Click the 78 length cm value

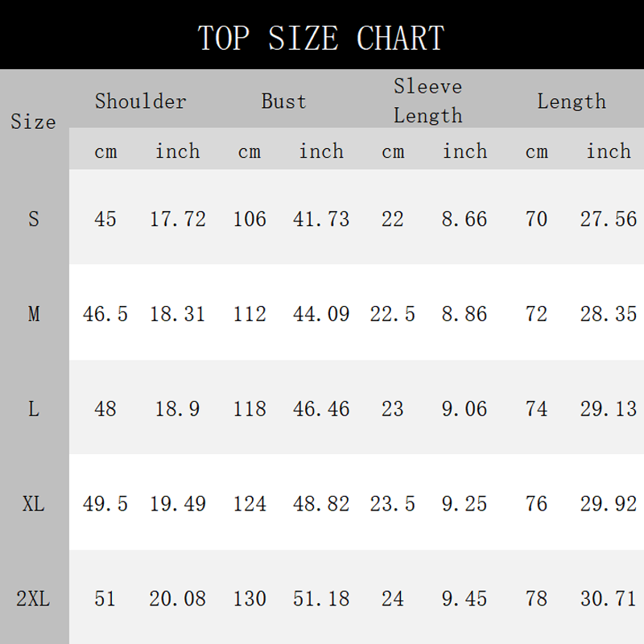(x=536, y=599)
